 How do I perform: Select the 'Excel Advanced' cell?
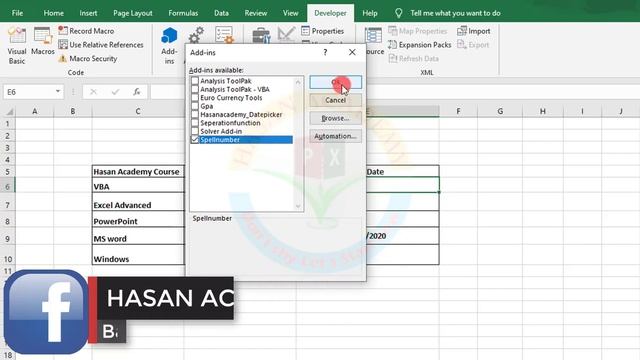(138, 202)
